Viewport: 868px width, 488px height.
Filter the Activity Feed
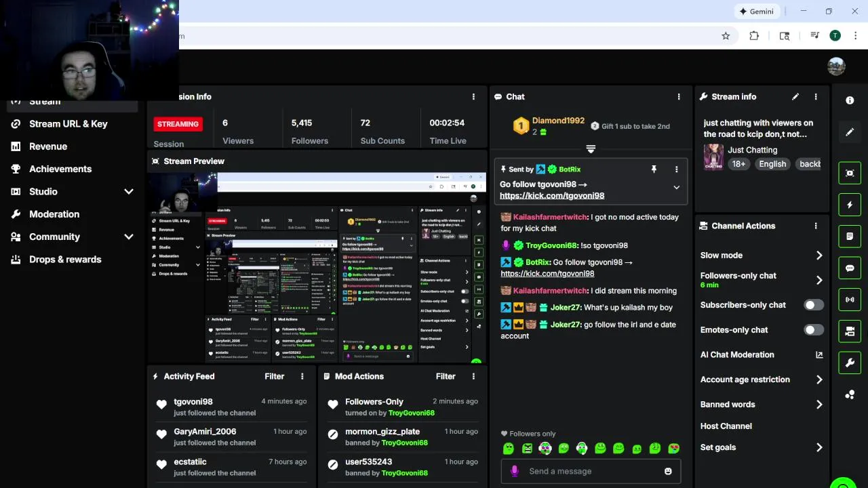coord(274,376)
